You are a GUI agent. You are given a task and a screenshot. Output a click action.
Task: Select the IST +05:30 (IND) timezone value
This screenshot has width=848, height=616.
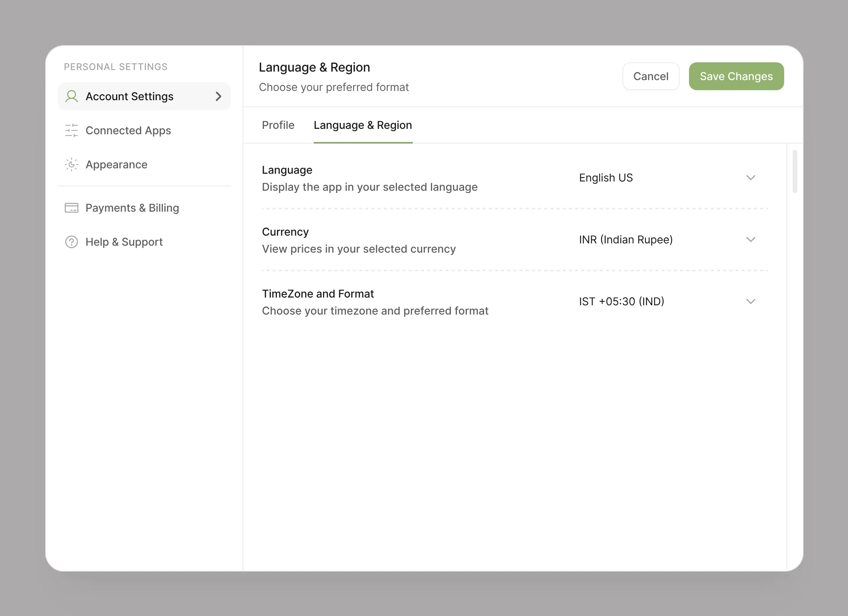(622, 301)
